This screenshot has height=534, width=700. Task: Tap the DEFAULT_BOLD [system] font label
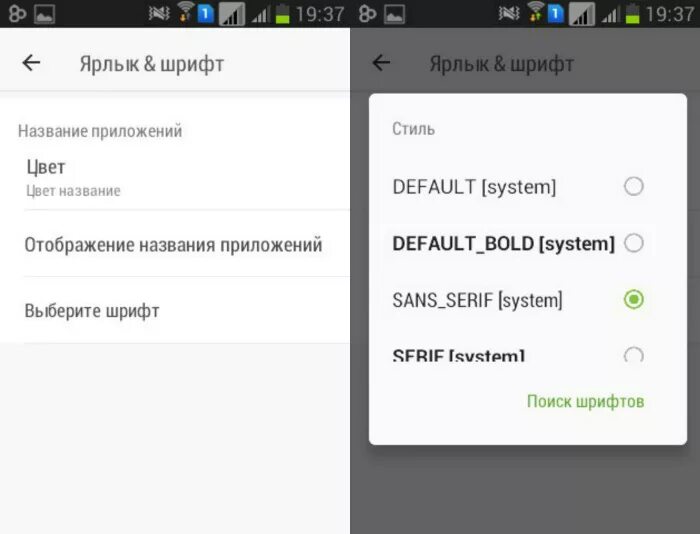pyautogui.click(x=504, y=244)
